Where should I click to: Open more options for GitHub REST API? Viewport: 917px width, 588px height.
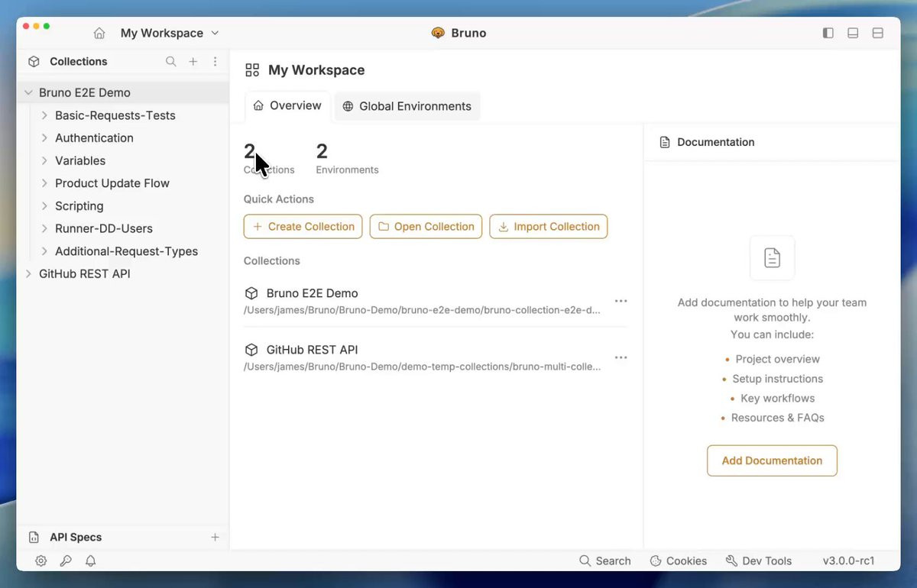pyautogui.click(x=621, y=357)
